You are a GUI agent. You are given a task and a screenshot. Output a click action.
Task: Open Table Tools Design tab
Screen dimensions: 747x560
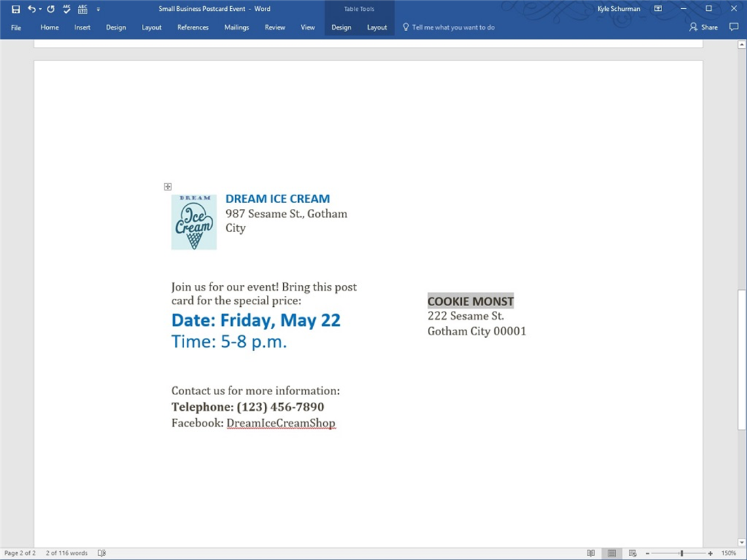click(342, 27)
